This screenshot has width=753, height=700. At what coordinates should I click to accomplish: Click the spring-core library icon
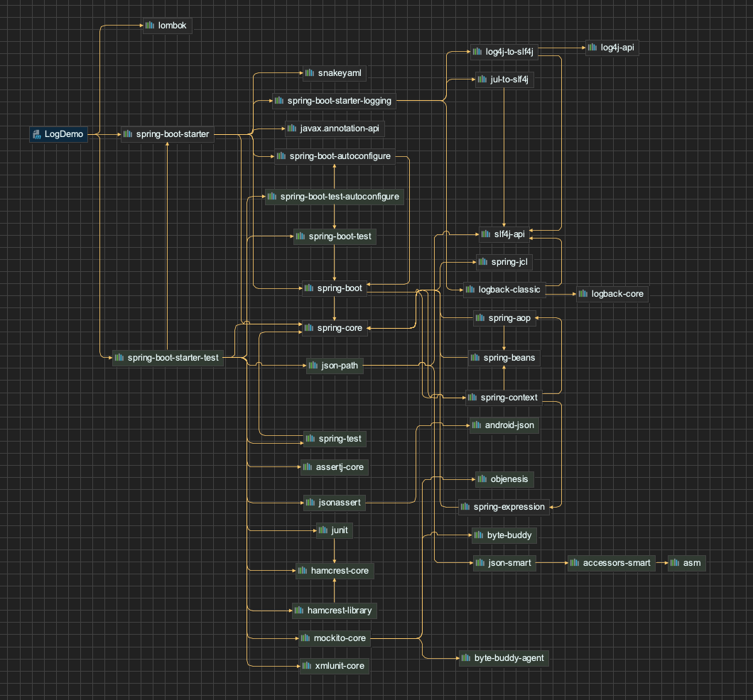coord(309,328)
